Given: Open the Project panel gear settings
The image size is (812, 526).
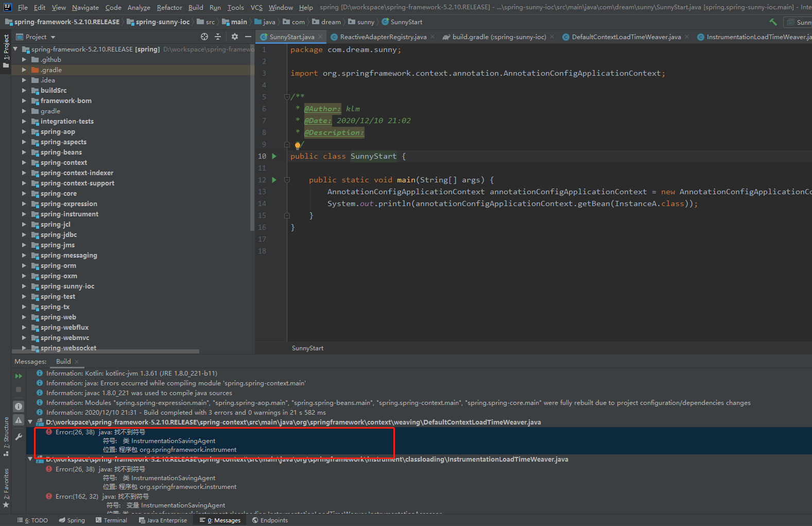Looking at the screenshot, I should [x=235, y=37].
